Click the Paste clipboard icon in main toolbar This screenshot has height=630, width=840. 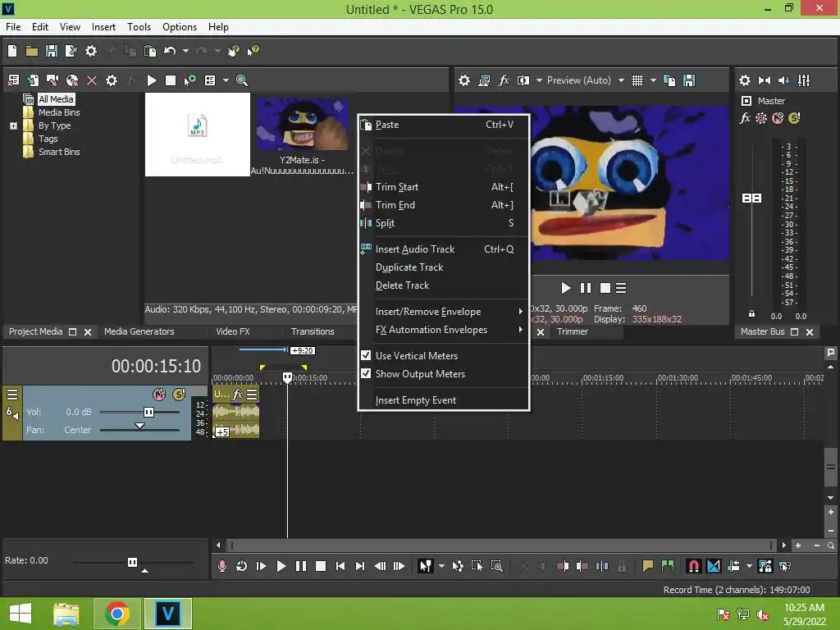[x=150, y=51]
